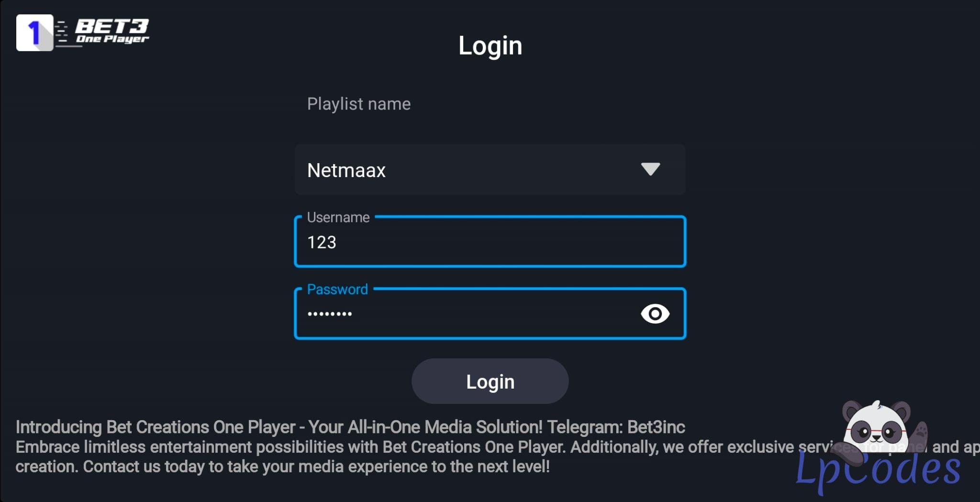The image size is (980, 502).
Task: Click the Introducing Bet Creations One Player text
Action: [x=156, y=427]
